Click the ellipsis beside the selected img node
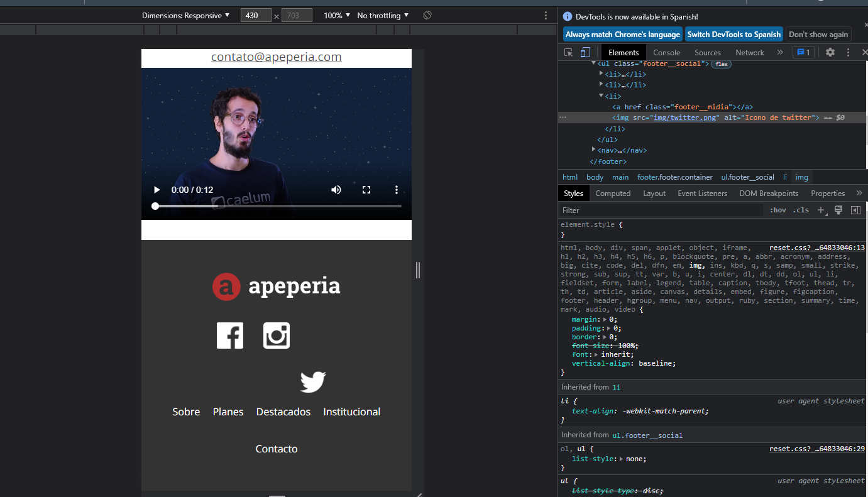This screenshot has height=497, width=868. (x=563, y=117)
